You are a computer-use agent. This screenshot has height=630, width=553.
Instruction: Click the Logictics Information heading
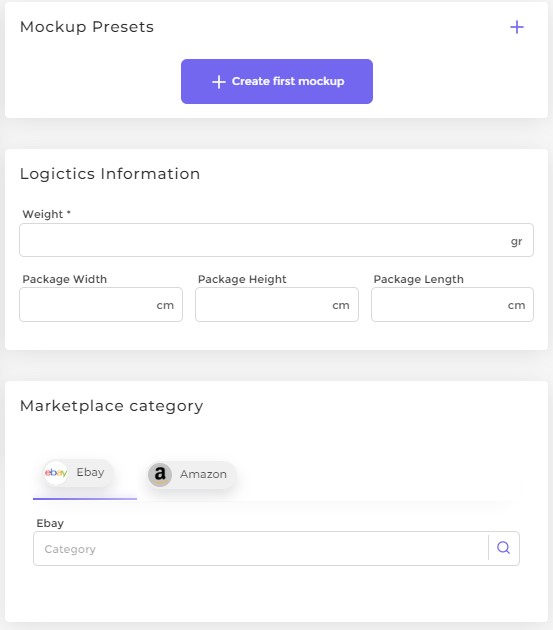pyautogui.click(x=110, y=174)
